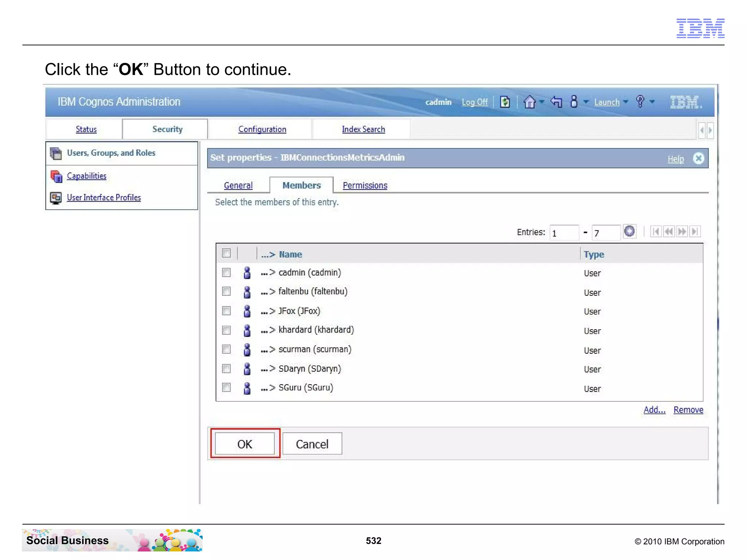Check the scurman member checkbox

(x=226, y=349)
